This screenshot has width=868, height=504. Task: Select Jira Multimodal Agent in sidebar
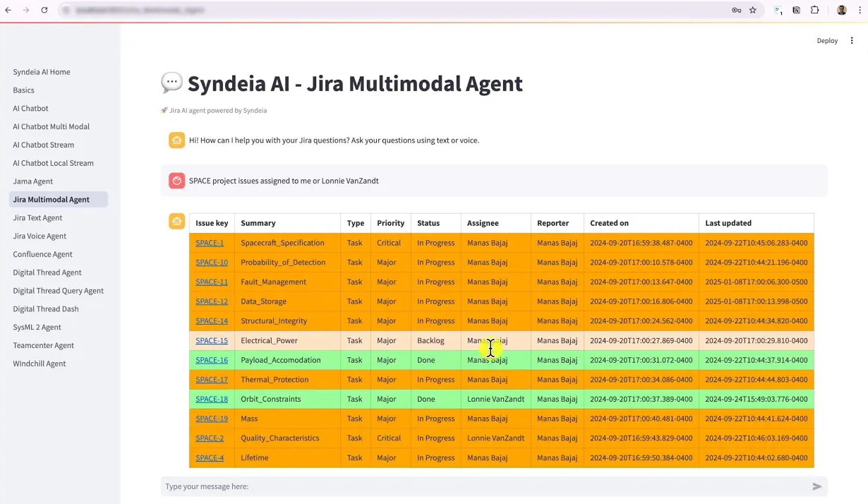pyautogui.click(x=59, y=200)
